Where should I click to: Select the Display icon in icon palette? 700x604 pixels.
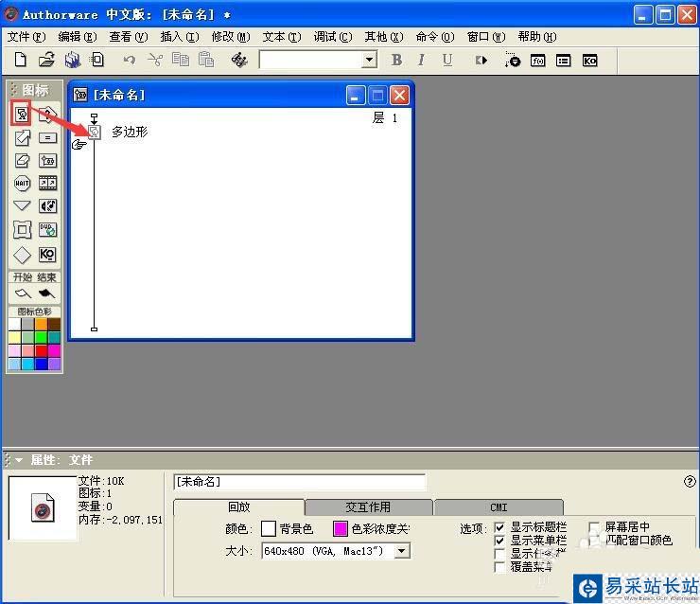(x=22, y=115)
